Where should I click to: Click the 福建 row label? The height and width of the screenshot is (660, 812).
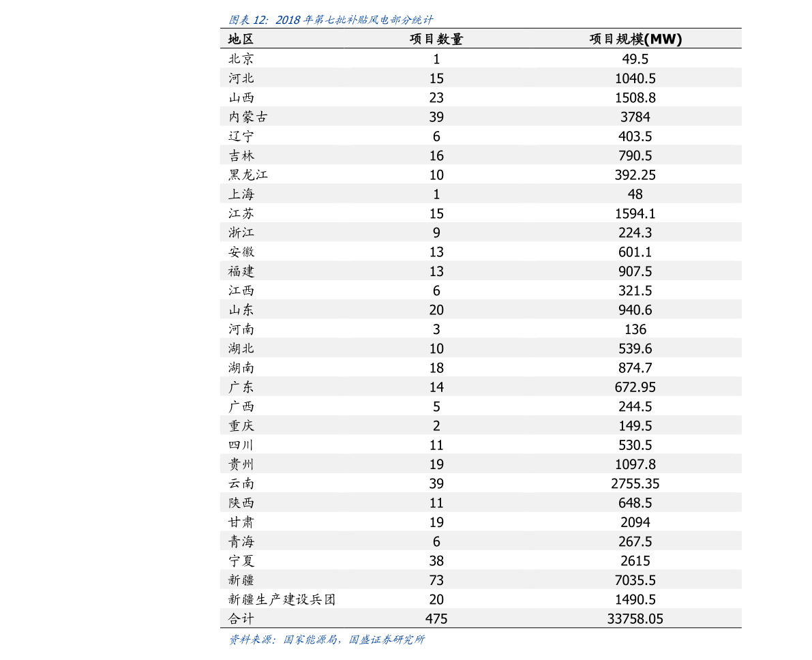tap(241, 271)
